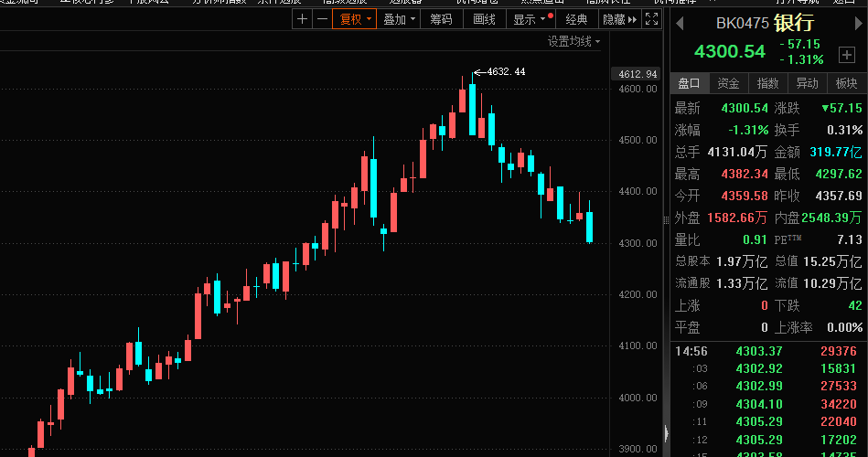The width and height of the screenshot is (868, 457).
Task: Go to previous sector with left arrow
Action: coord(680,23)
